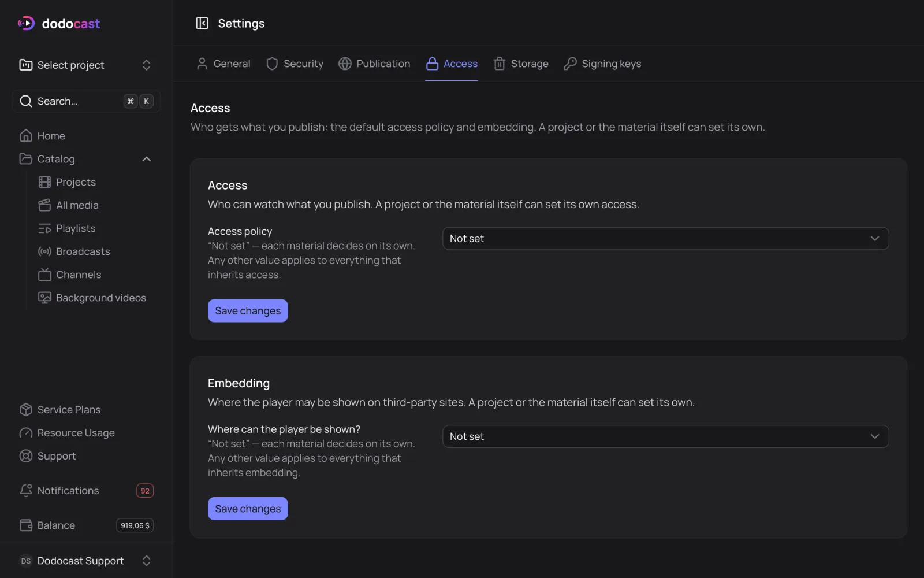Click the Home house icon

tap(25, 136)
